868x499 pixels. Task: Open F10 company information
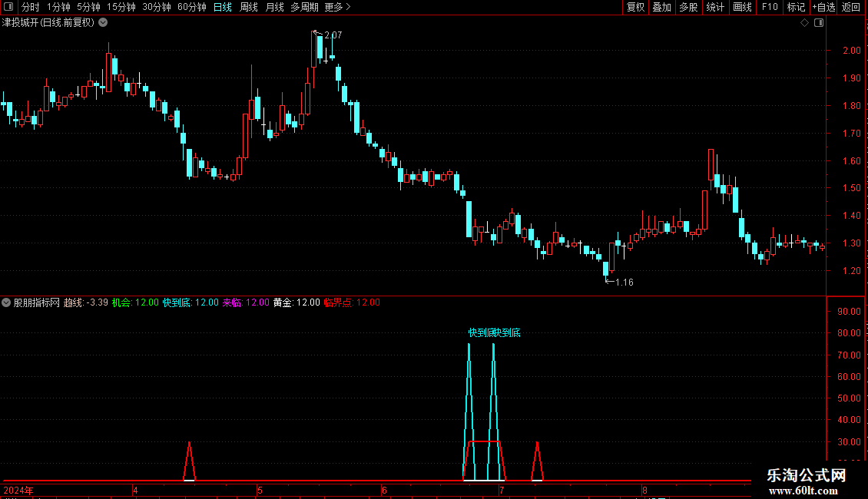click(770, 7)
